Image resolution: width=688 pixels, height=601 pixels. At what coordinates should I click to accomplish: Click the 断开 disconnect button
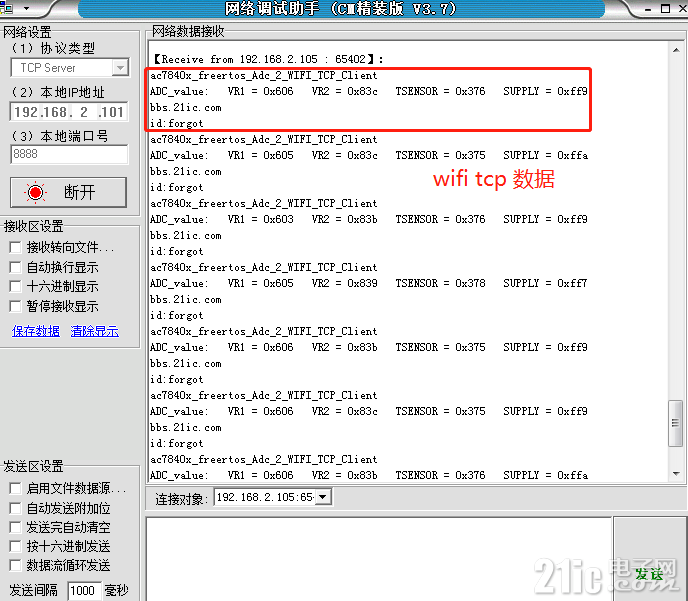point(68,192)
